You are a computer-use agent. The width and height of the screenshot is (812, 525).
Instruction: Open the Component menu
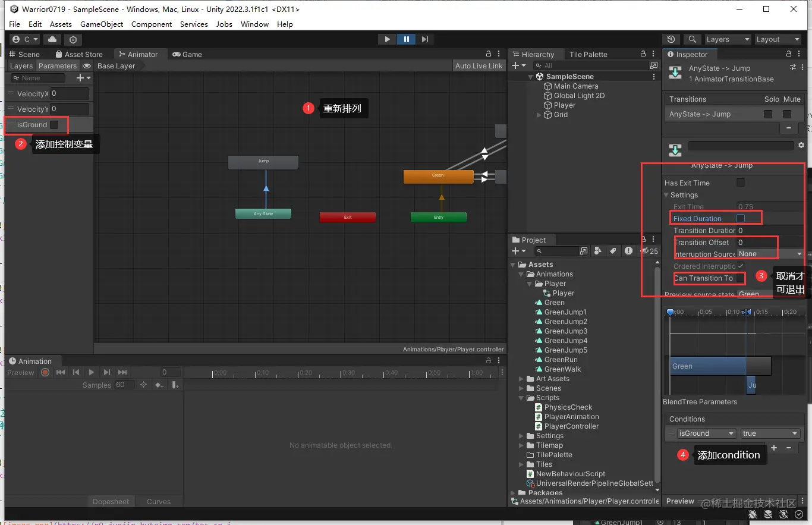click(x=152, y=24)
